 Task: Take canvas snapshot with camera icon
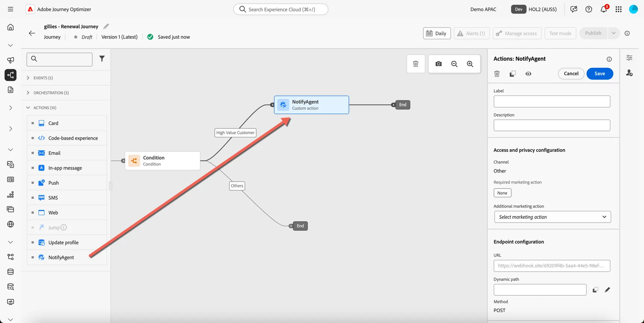(439, 64)
